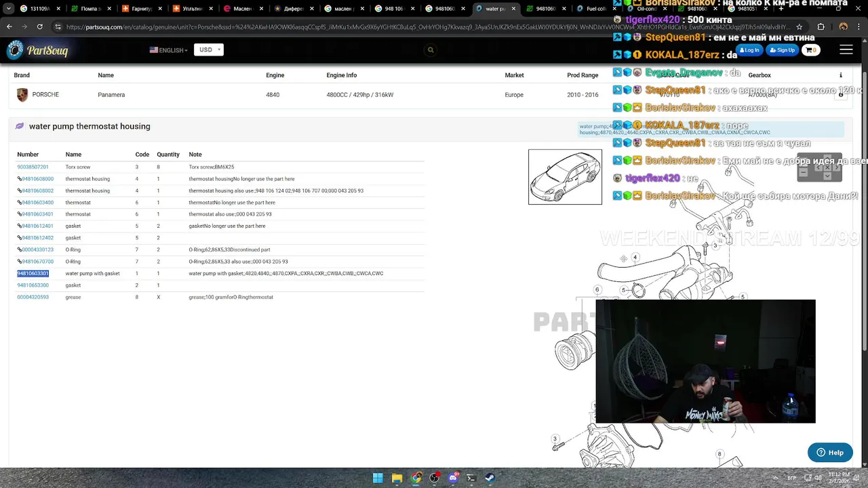Click the site info icon in address bar
Viewport: 868px width, 488px height.
coord(58,27)
